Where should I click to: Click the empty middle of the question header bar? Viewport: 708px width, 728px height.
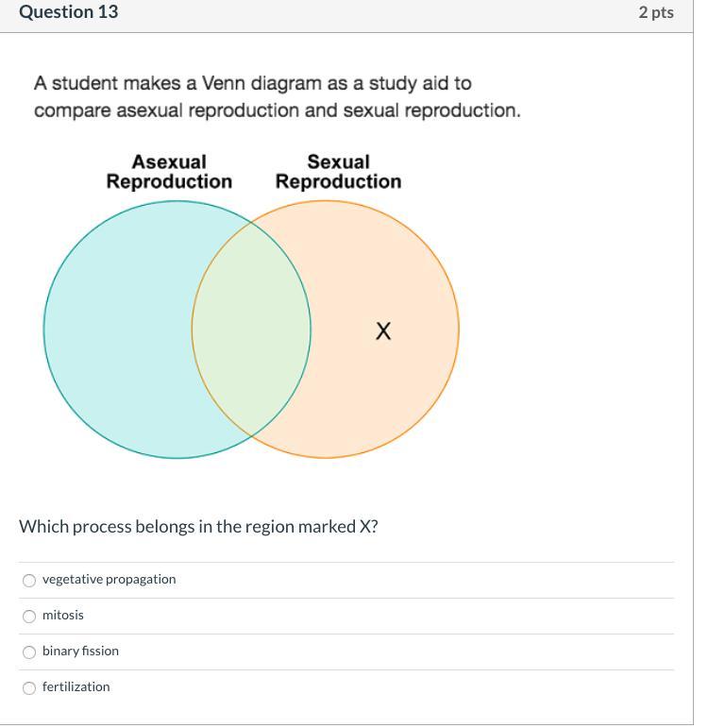378,13
